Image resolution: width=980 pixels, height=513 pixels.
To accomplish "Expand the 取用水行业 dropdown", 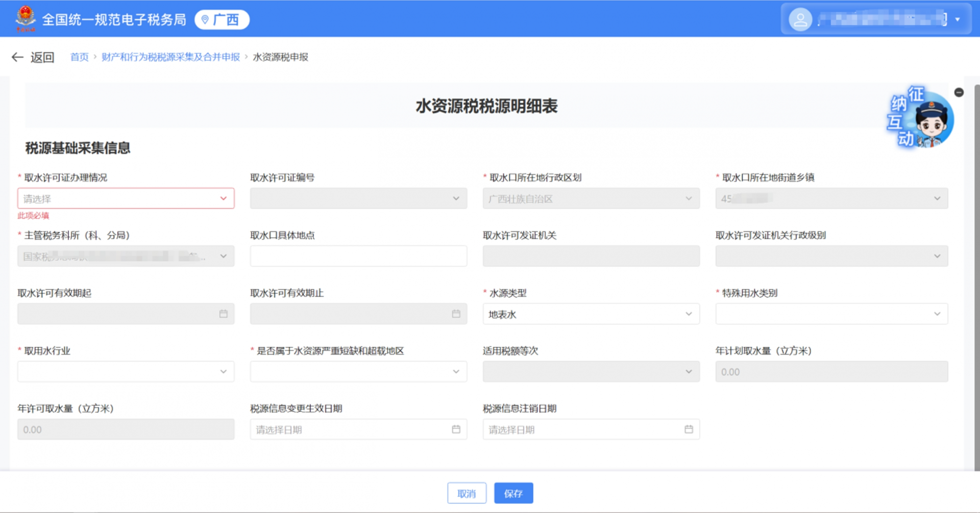I will tap(126, 371).
